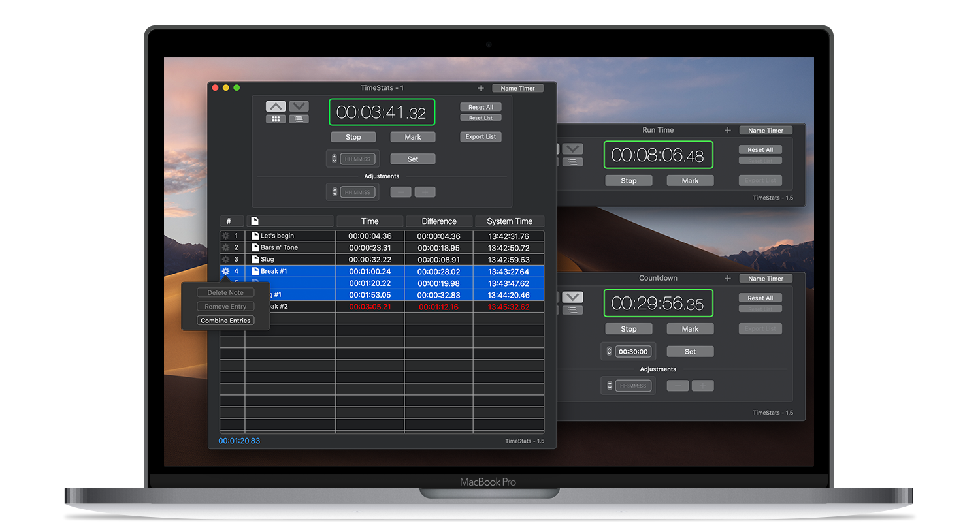This screenshot has height=532, width=980.
Task: Click Mark in the Countdown window
Action: [x=691, y=329]
